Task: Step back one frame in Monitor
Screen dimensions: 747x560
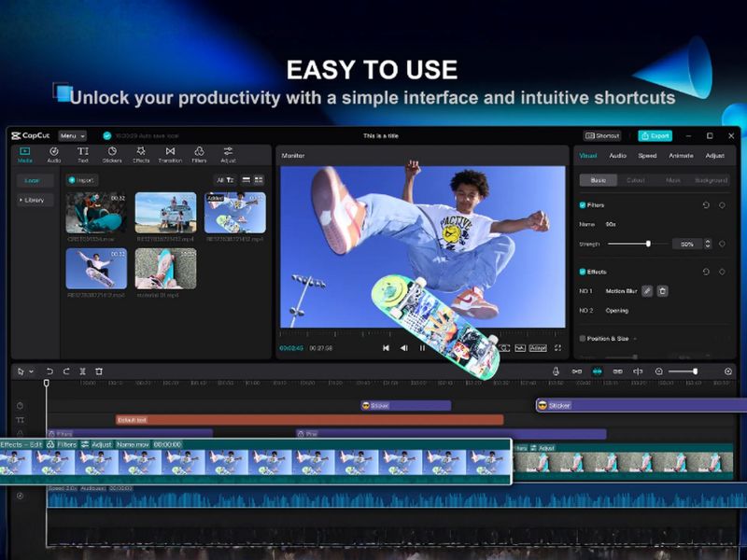Action: click(404, 348)
